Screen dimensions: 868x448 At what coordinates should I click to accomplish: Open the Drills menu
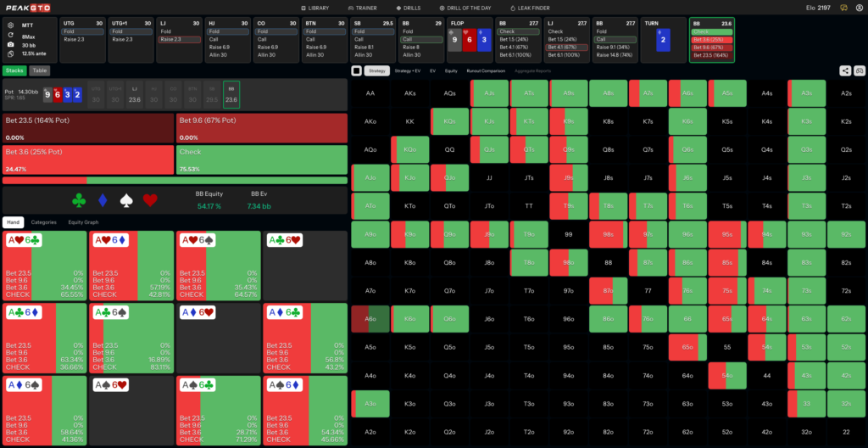point(410,8)
